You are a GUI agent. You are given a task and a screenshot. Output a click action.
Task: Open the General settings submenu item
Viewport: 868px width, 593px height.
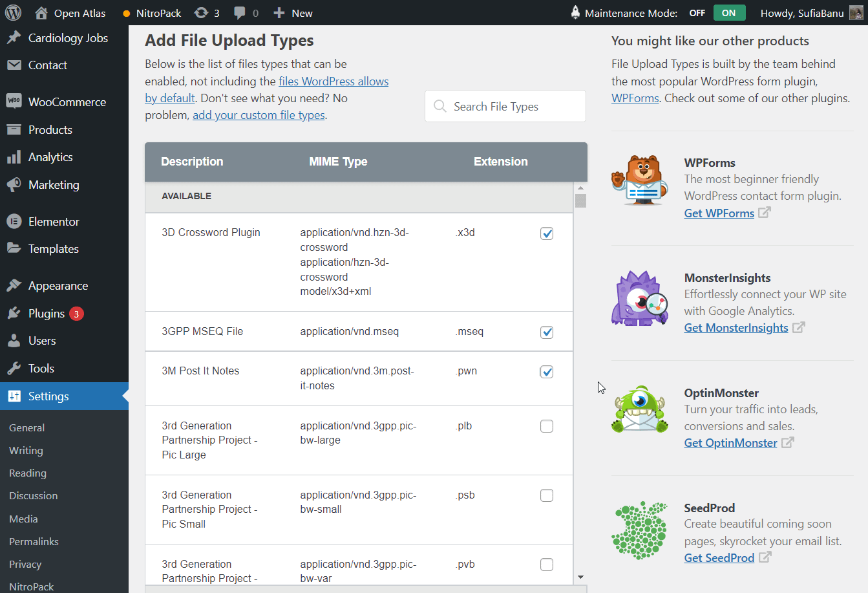pyautogui.click(x=26, y=427)
